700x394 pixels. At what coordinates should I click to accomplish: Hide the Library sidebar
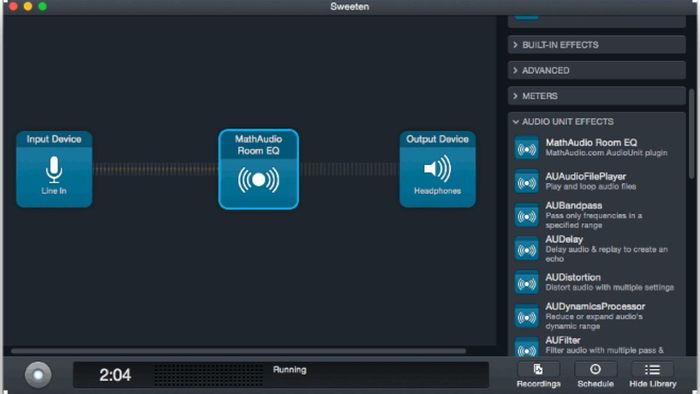pos(652,375)
